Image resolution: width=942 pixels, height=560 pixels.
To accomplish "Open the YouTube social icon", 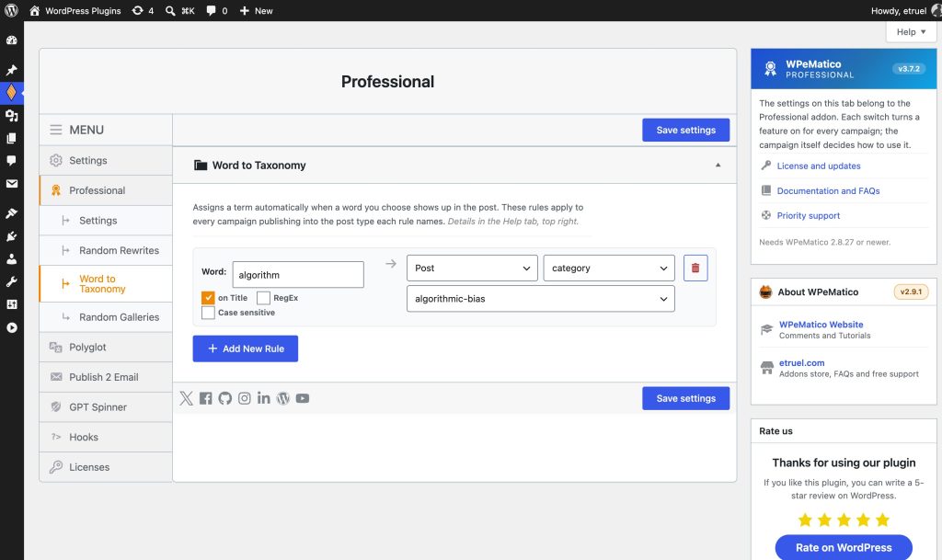I will coord(302,398).
